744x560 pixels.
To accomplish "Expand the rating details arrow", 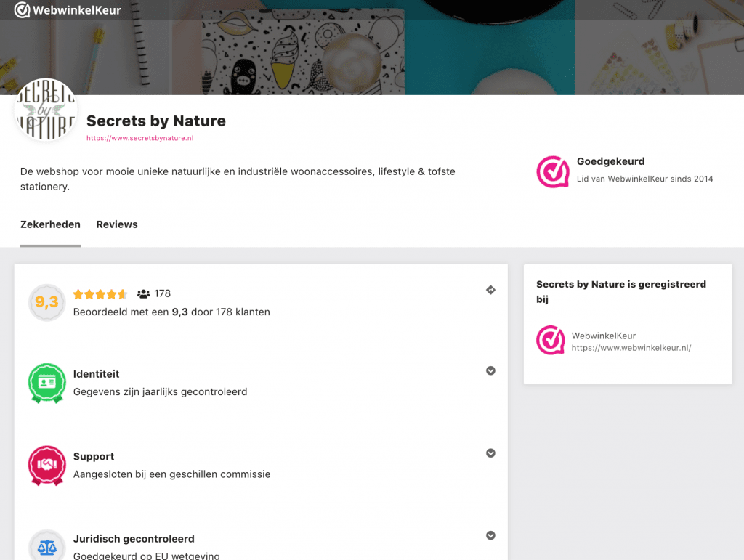I will [x=490, y=291].
